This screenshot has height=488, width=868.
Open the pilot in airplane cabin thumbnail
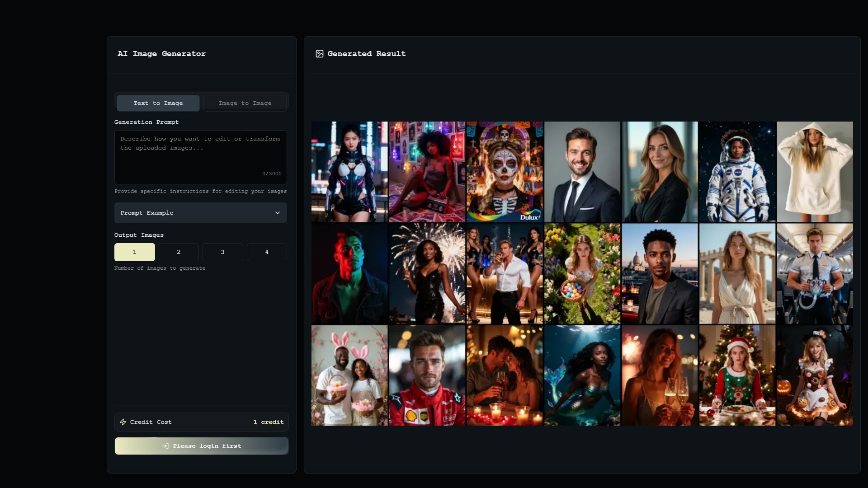tap(815, 273)
